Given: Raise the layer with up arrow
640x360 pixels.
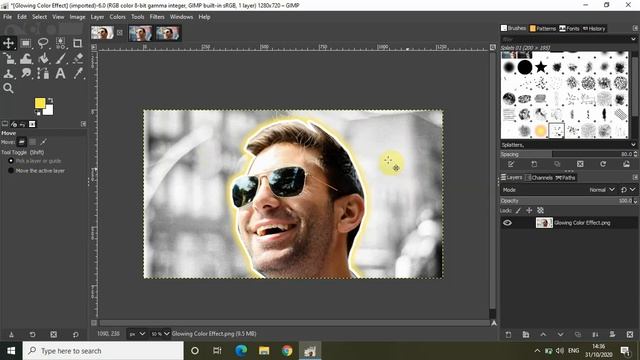Looking at the screenshot, I should (x=543, y=335).
